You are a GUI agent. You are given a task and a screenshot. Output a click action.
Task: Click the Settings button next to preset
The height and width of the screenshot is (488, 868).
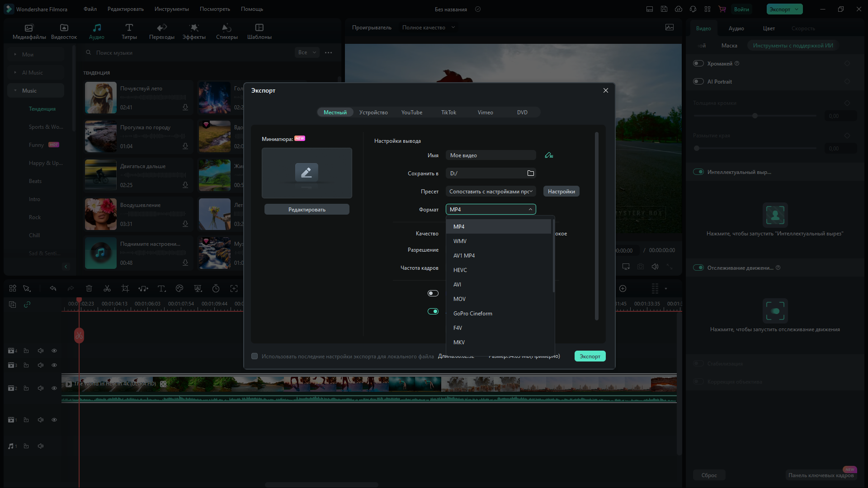561,192
